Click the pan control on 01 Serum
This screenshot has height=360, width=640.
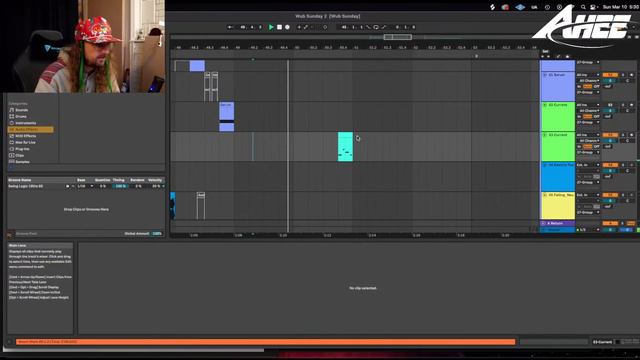coord(627,81)
